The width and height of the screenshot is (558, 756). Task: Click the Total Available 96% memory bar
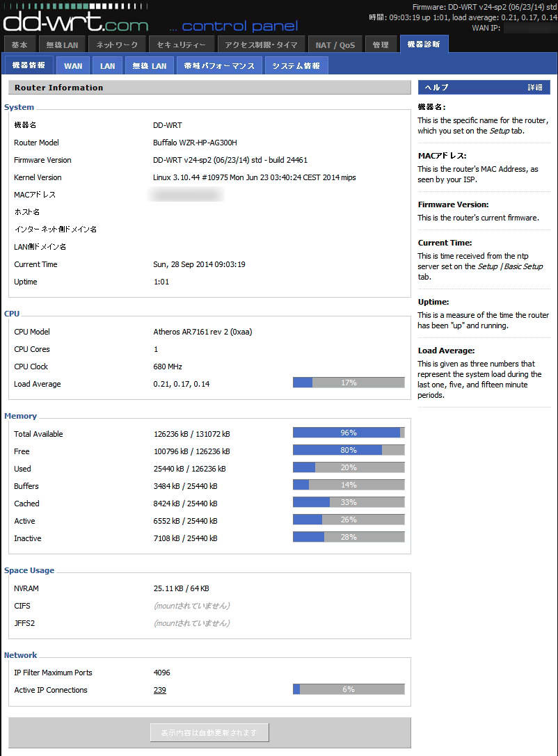(x=349, y=433)
